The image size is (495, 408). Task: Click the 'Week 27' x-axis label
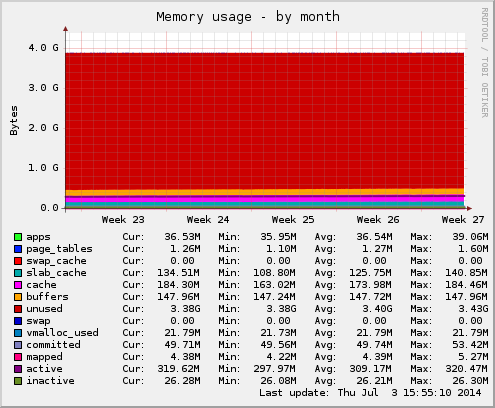(463, 220)
